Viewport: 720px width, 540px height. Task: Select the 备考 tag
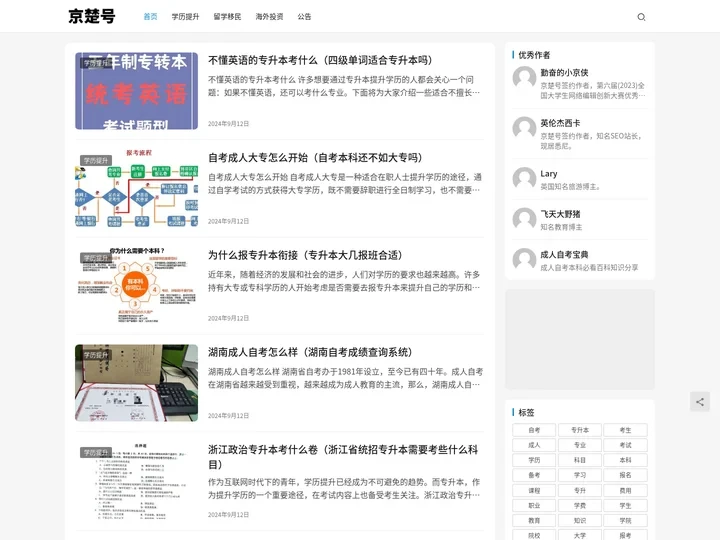[x=534, y=475]
